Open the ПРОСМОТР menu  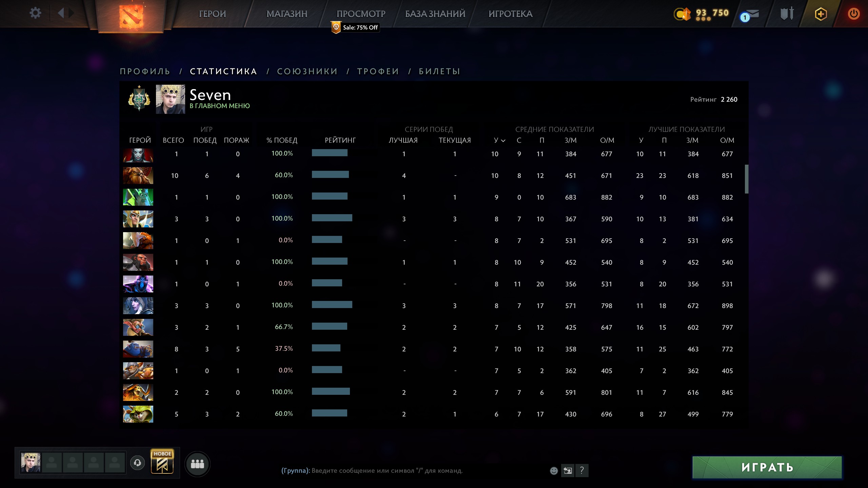pos(361,14)
